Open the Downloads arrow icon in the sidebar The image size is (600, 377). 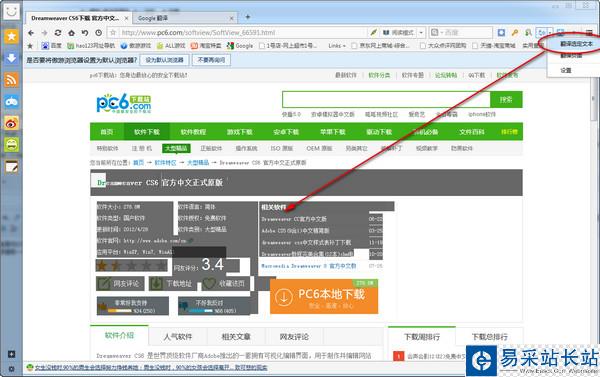pos(11,58)
